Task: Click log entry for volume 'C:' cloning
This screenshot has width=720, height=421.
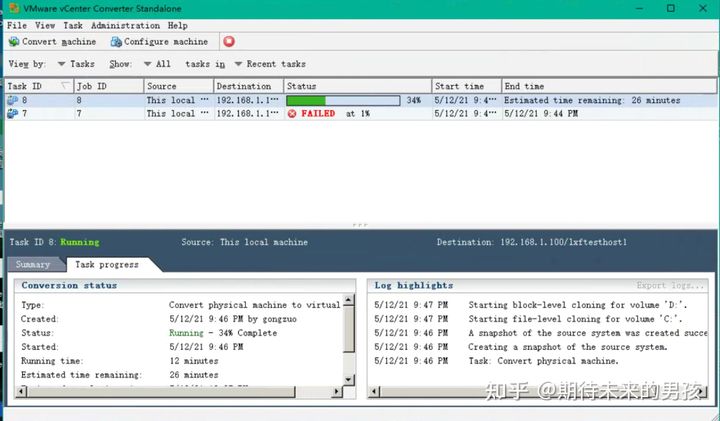Action: click(x=575, y=319)
